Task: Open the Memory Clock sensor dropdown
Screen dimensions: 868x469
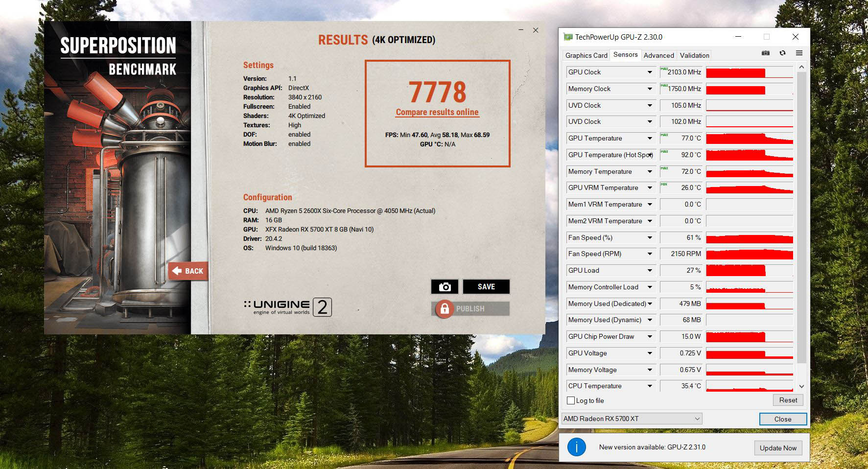Action: coord(650,89)
